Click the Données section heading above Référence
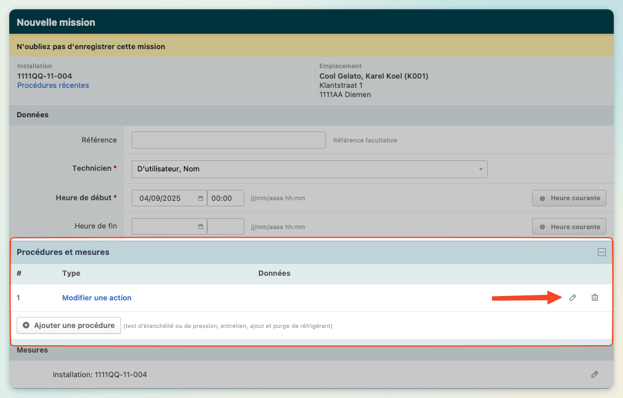 [x=33, y=115]
